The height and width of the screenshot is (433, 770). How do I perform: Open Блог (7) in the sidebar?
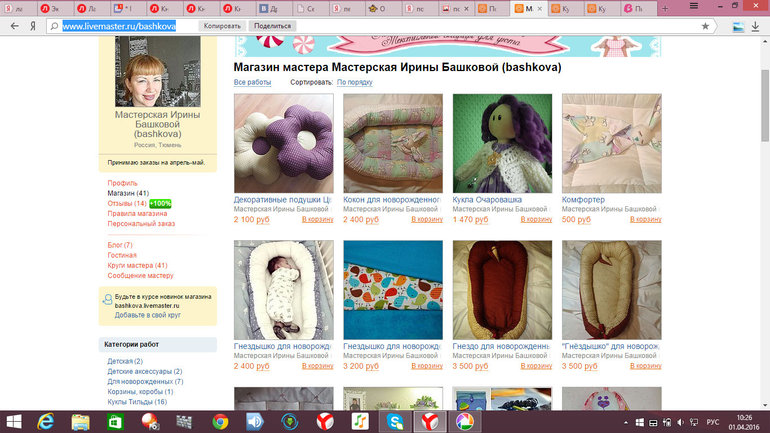coord(120,245)
